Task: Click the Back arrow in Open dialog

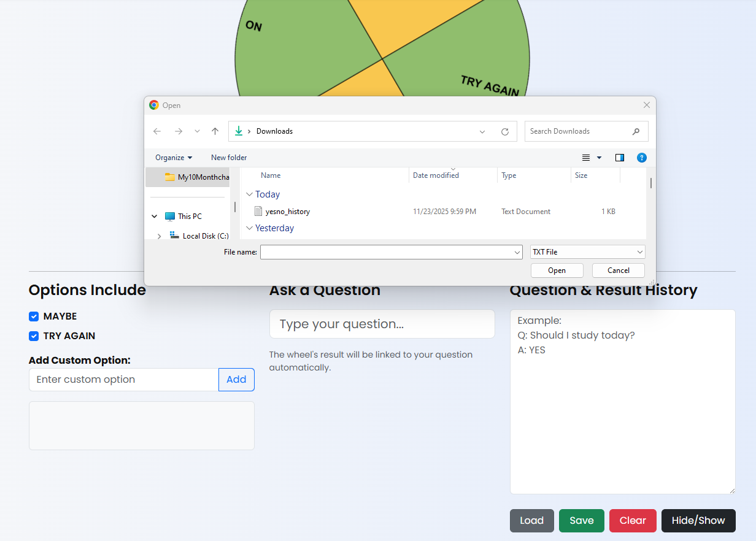Action: [157, 131]
